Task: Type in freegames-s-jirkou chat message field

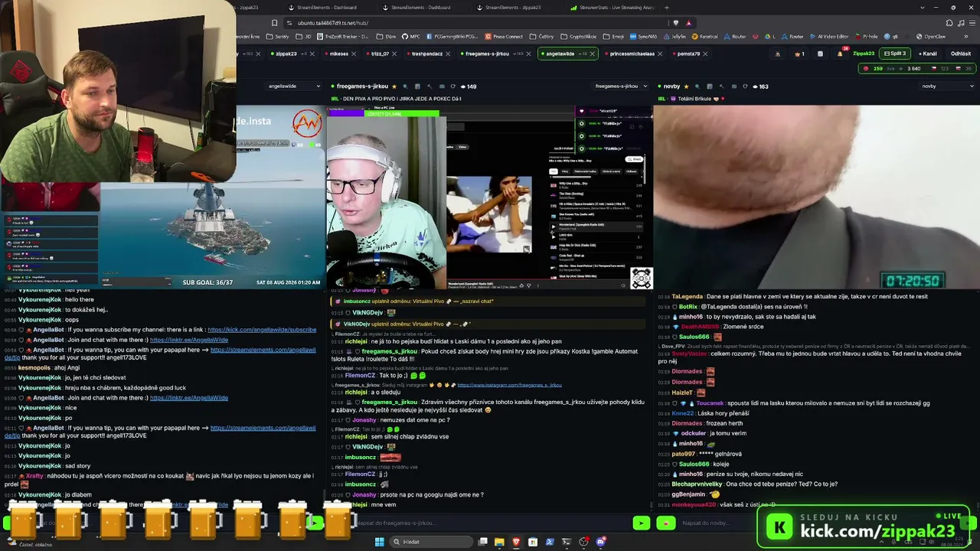Action: (490, 523)
